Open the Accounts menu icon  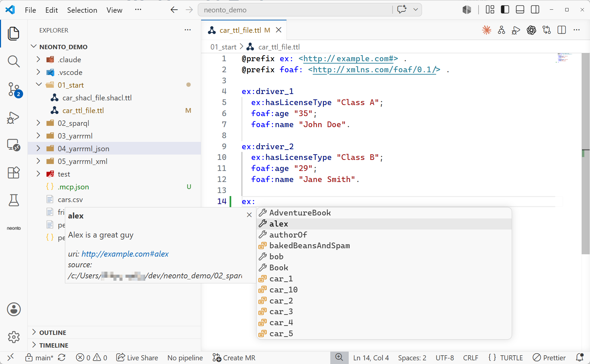(14, 309)
